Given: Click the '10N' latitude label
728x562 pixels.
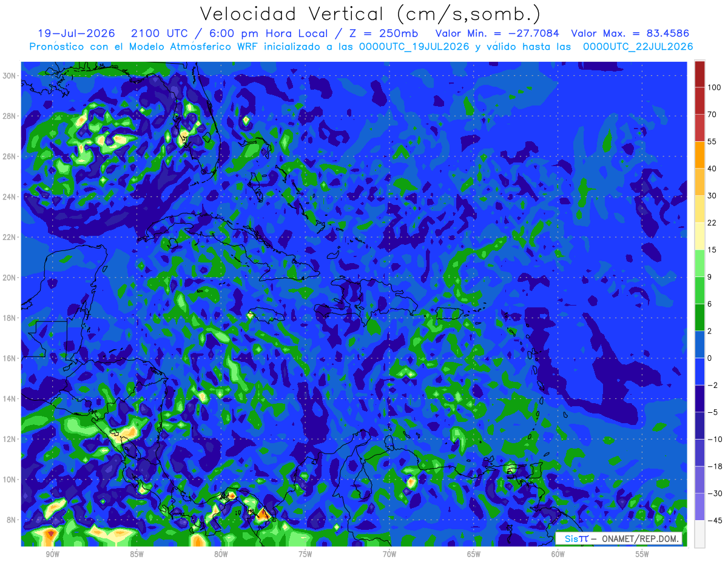Looking at the screenshot, I should [10, 480].
